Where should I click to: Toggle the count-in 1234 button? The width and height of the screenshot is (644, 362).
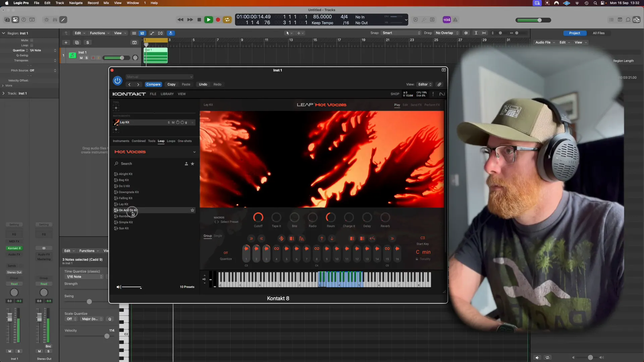pyautogui.click(x=447, y=20)
